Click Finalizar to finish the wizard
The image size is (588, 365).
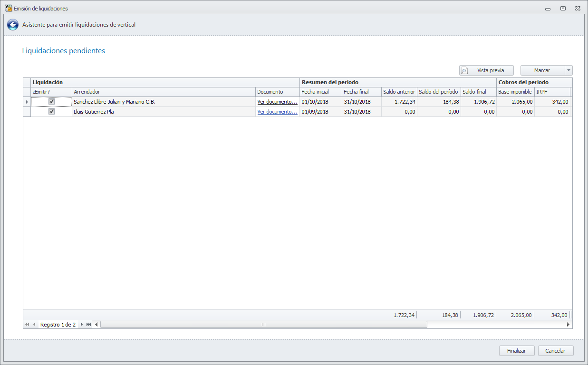pos(517,351)
